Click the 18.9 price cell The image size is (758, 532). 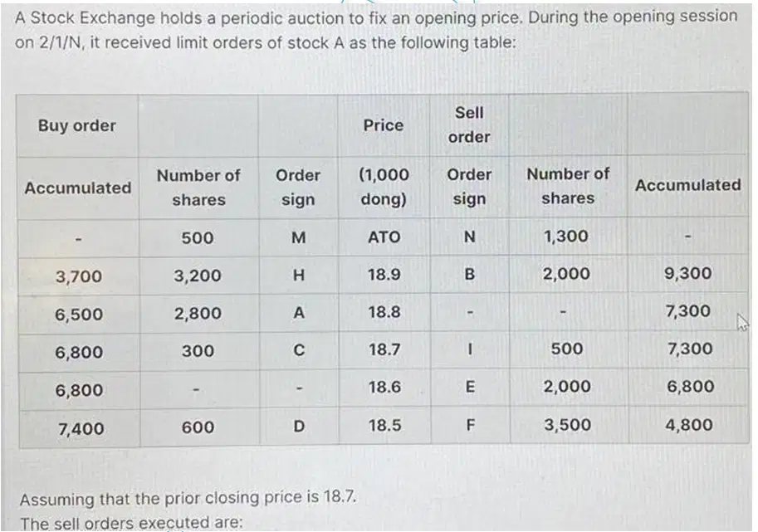(384, 275)
